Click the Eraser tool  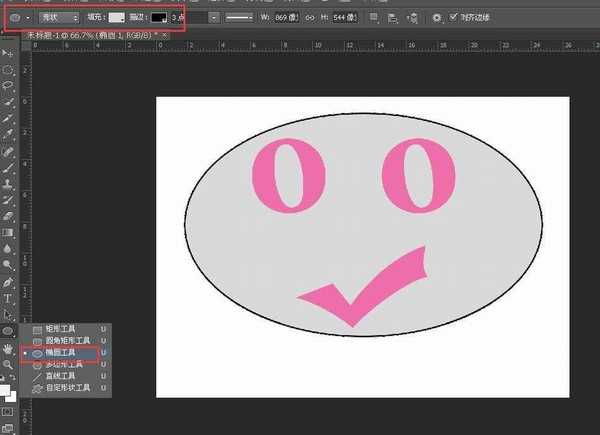click(8, 215)
